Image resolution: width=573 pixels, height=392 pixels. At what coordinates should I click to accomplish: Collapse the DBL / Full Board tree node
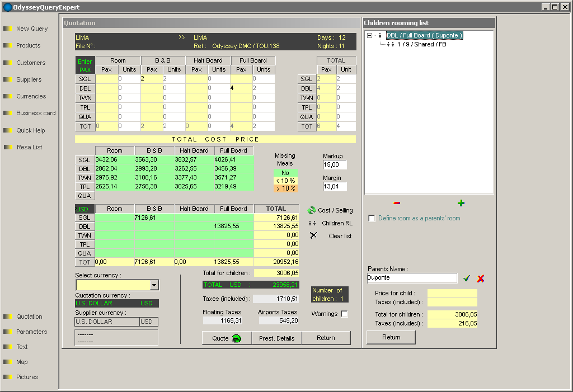coord(370,35)
